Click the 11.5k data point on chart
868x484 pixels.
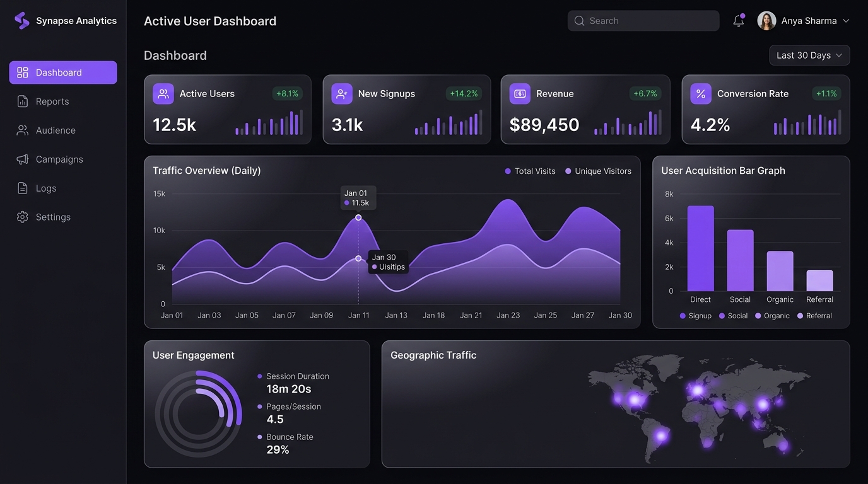pyautogui.click(x=358, y=217)
